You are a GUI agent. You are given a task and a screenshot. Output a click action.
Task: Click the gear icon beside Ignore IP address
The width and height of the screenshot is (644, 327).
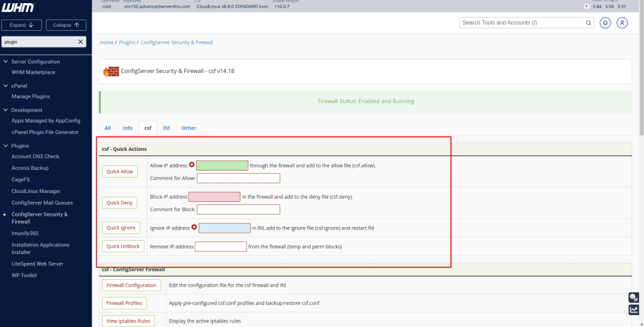pyautogui.click(x=194, y=227)
